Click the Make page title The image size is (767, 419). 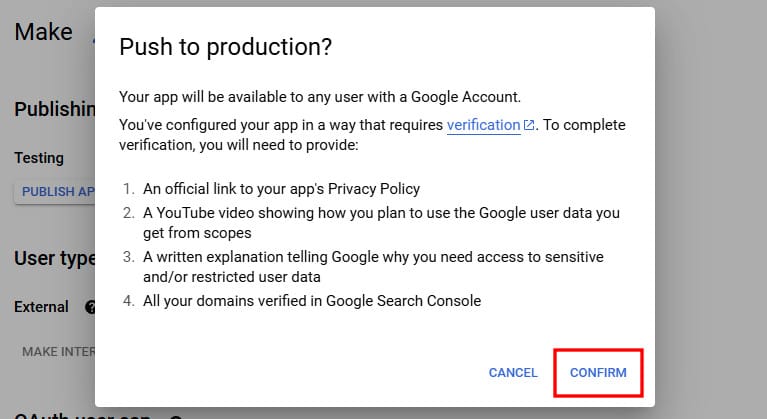coord(44,31)
